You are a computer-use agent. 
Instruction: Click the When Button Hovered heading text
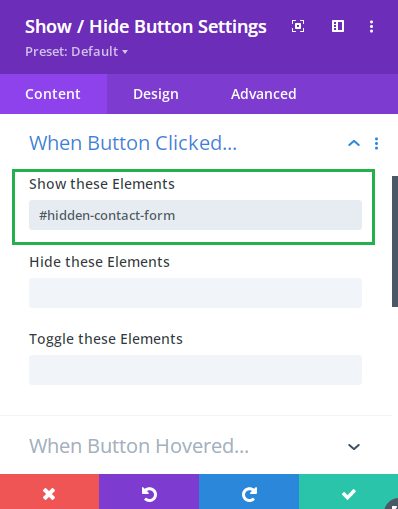(x=139, y=446)
